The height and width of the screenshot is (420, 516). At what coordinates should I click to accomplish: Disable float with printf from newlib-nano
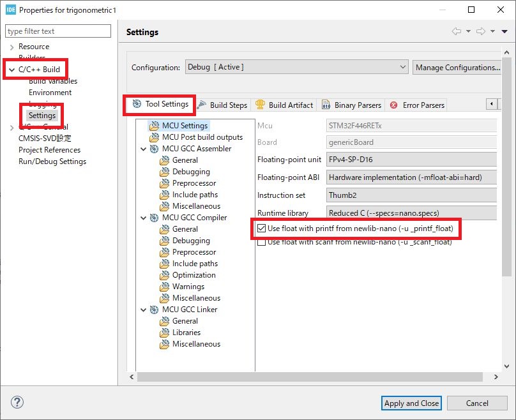coord(261,228)
